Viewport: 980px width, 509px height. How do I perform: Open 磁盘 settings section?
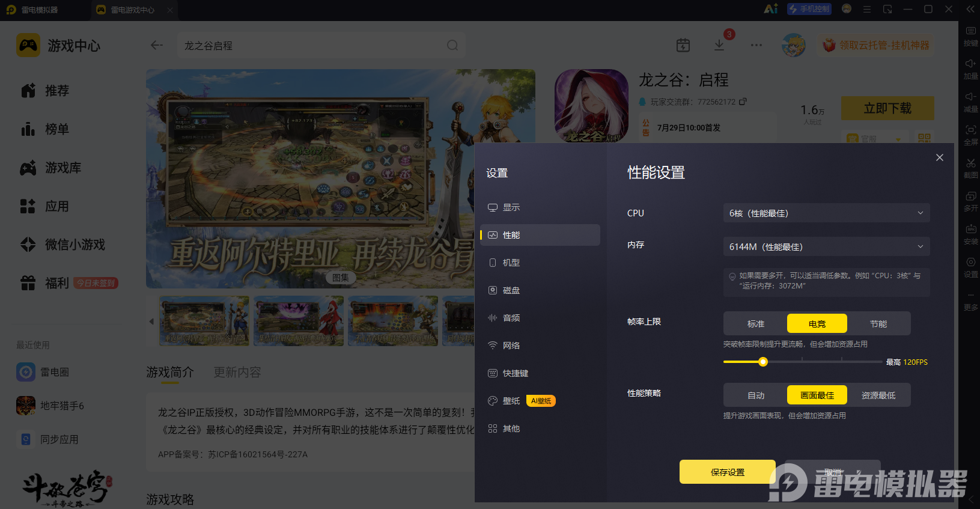pyautogui.click(x=540, y=290)
